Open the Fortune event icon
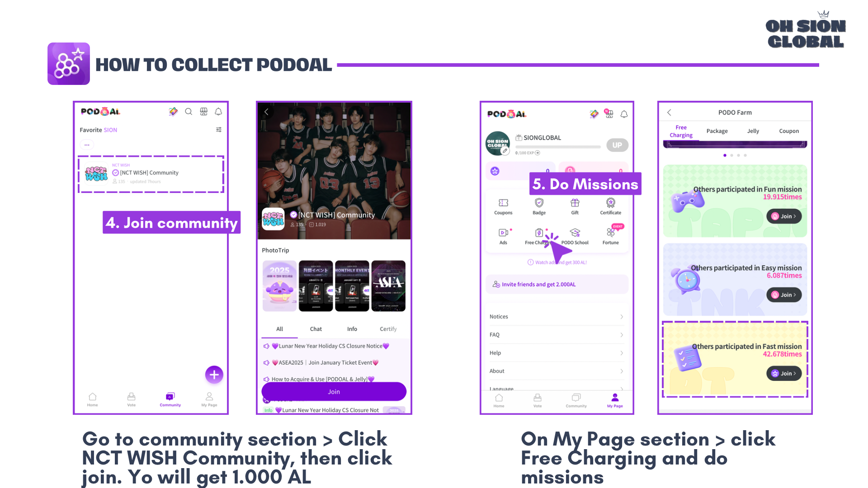The width and height of the screenshot is (868, 488). coord(611,236)
